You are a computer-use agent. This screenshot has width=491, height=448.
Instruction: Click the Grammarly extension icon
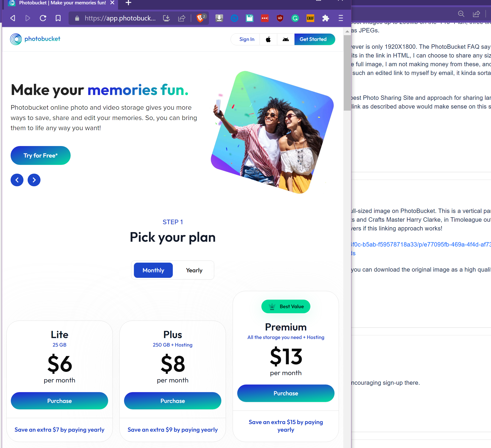tap(295, 18)
